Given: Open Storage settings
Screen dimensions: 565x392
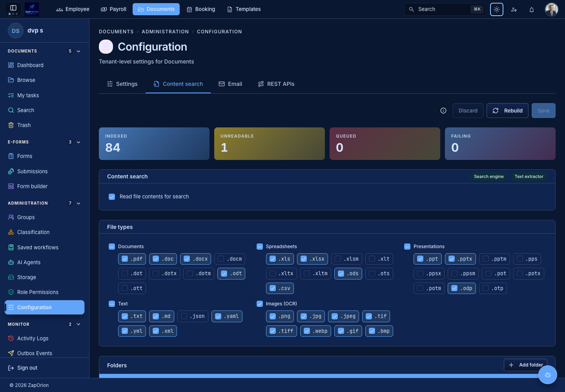Looking at the screenshot, I should (x=44, y=277).
